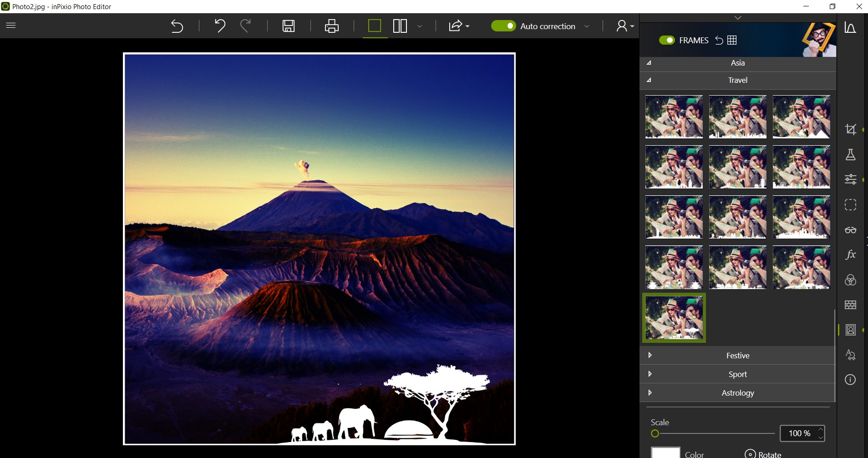Reset the frame settings
The image size is (868, 458).
coord(719,40)
